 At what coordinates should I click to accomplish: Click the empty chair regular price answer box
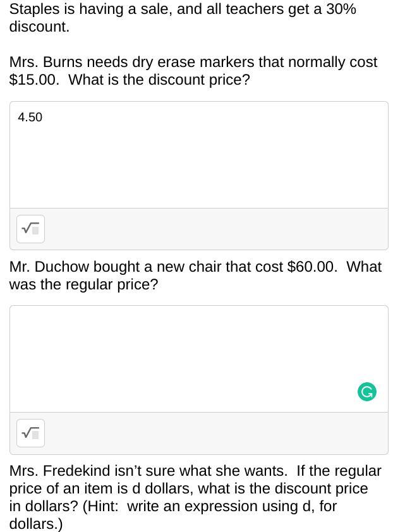coord(190,358)
